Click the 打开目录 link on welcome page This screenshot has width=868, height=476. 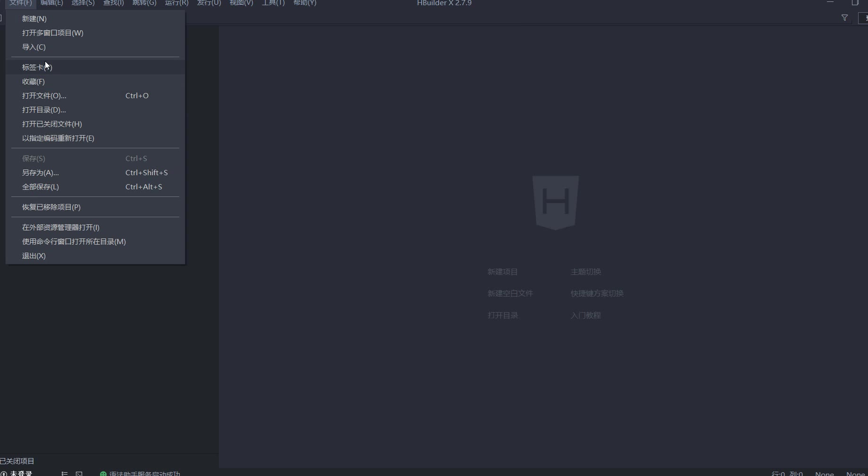502,315
